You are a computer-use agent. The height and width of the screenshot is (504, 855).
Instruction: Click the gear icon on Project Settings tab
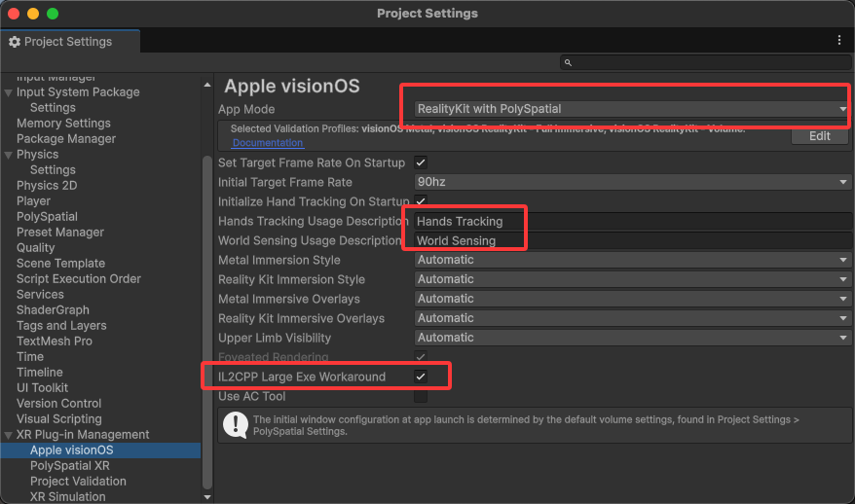click(15, 42)
